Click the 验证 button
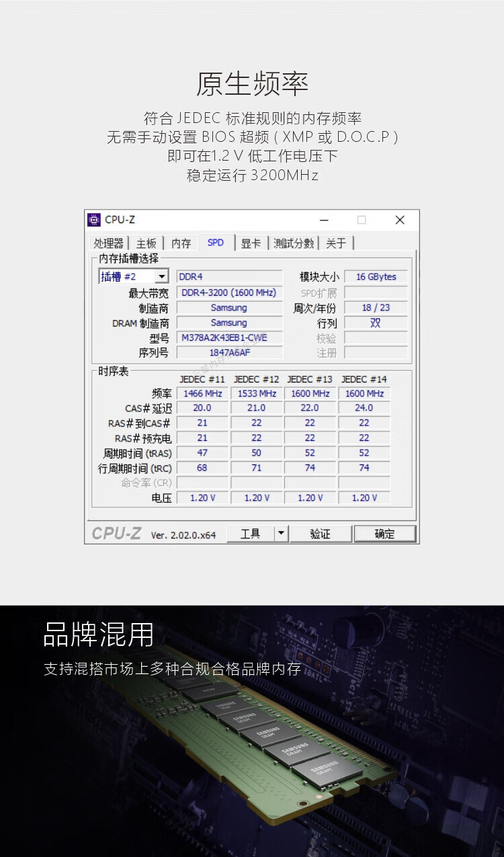 coord(321,534)
